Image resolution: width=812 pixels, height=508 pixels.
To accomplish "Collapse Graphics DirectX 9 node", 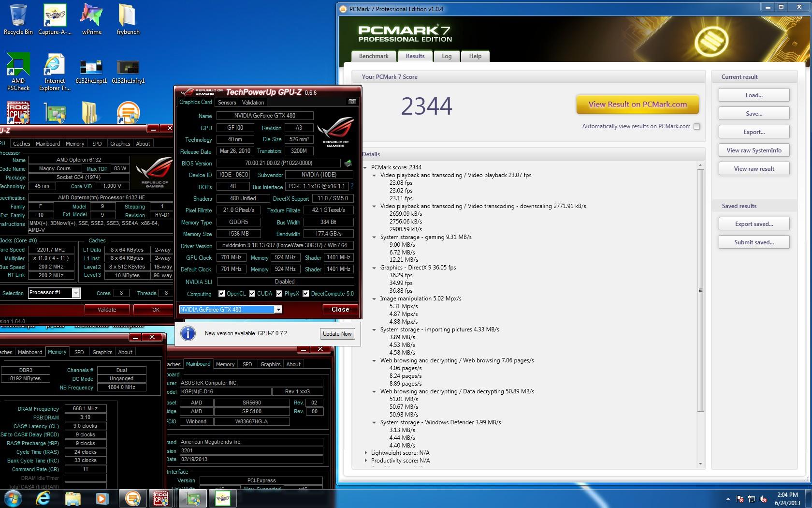I will click(374, 268).
